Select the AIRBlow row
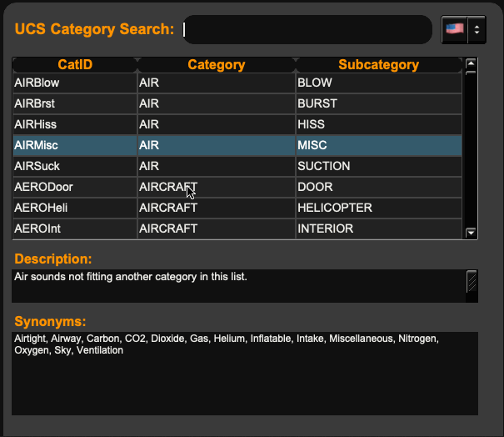Image resolution: width=504 pixels, height=437 pixels. tap(74, 83)
